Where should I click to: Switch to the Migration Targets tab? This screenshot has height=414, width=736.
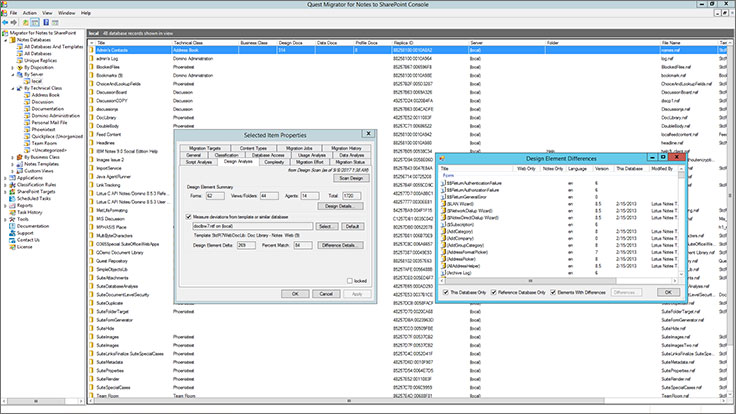205,148
